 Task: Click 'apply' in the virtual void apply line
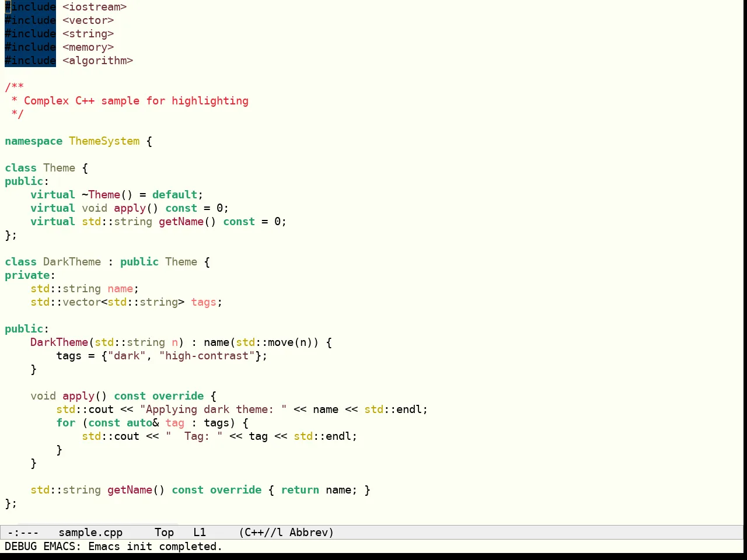click(x=130, y=208)
